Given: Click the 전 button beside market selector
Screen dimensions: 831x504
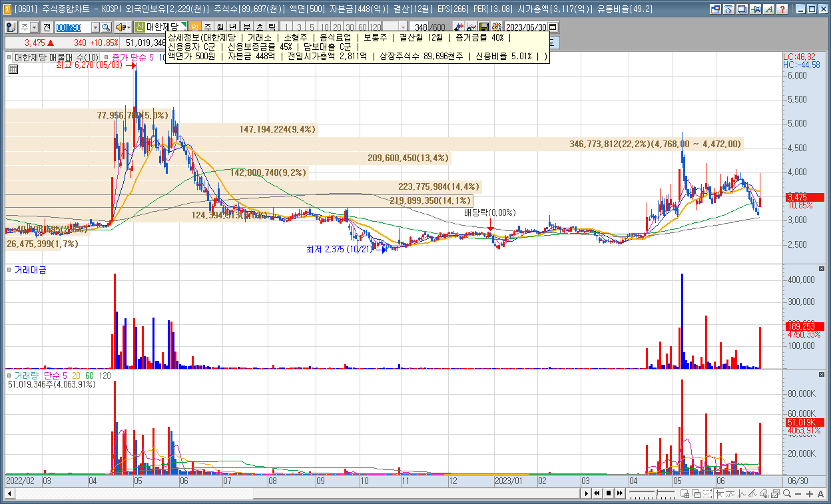Looking at the screenshot, I should [47, 27].
